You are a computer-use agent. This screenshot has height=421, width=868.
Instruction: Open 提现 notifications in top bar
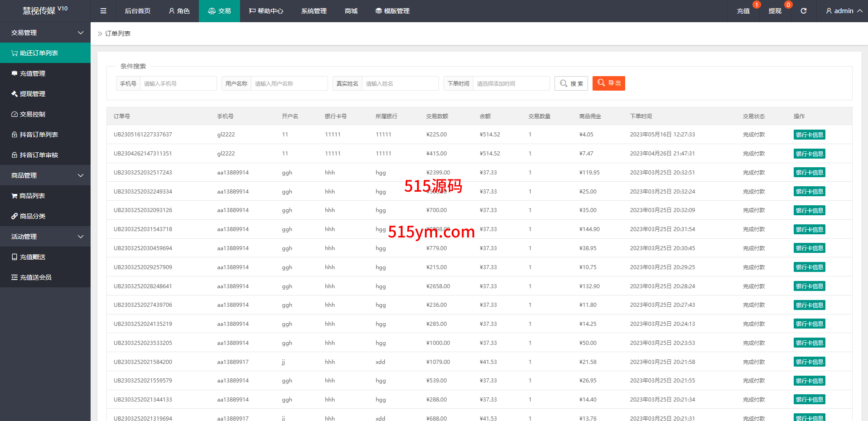(775, 11)
